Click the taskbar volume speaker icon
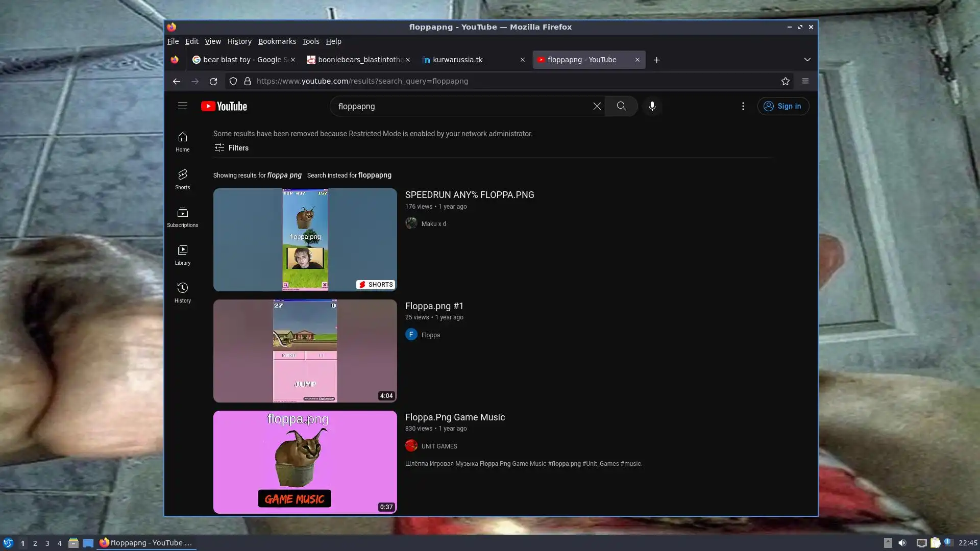 pos(902,543)
